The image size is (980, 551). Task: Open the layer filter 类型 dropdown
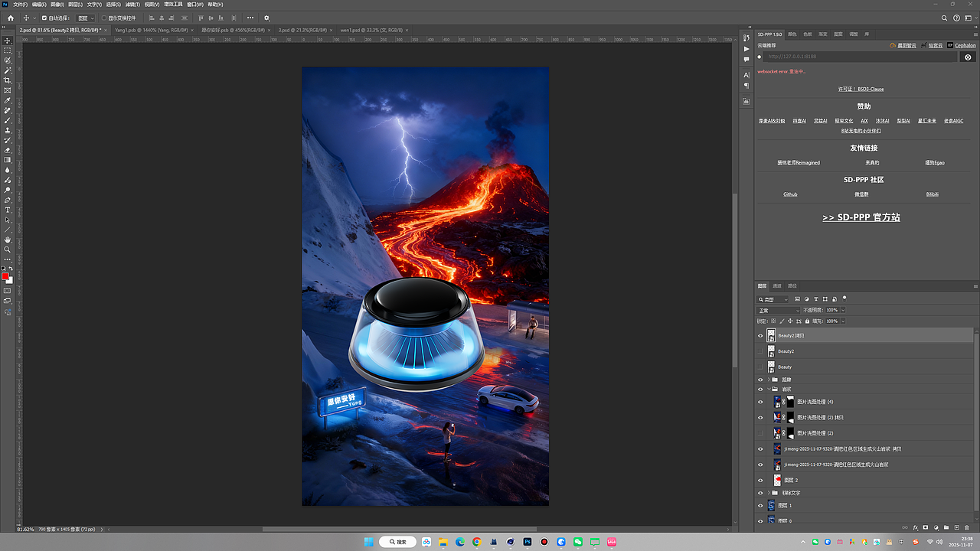point(773,298)
